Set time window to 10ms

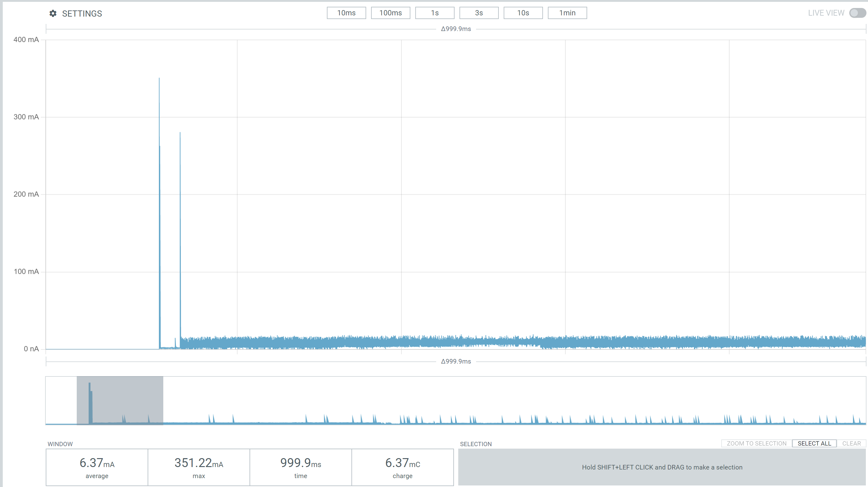347,13
